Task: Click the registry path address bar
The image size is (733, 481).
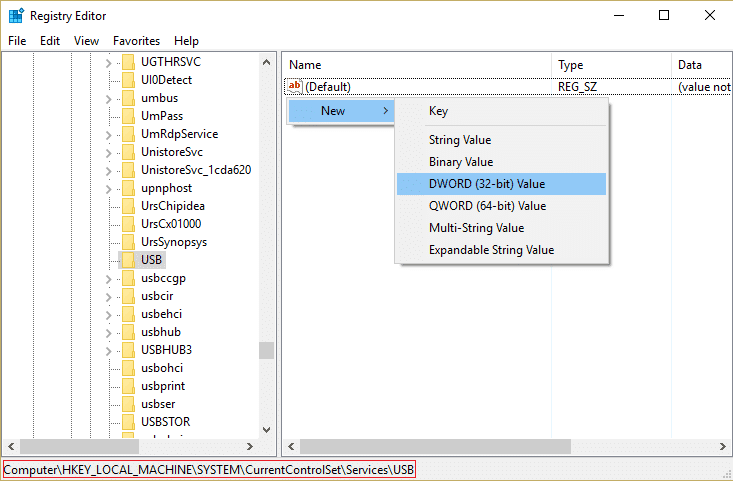Action: point(209,469)
